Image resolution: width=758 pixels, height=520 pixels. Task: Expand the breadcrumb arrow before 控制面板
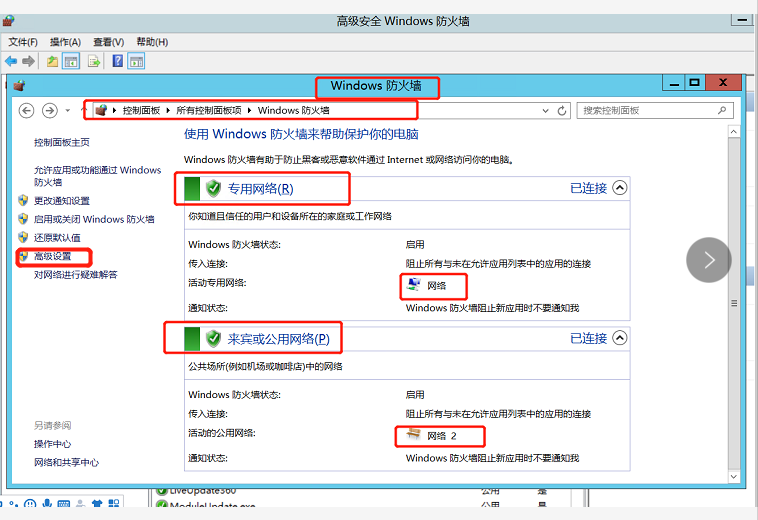(115, 110)
